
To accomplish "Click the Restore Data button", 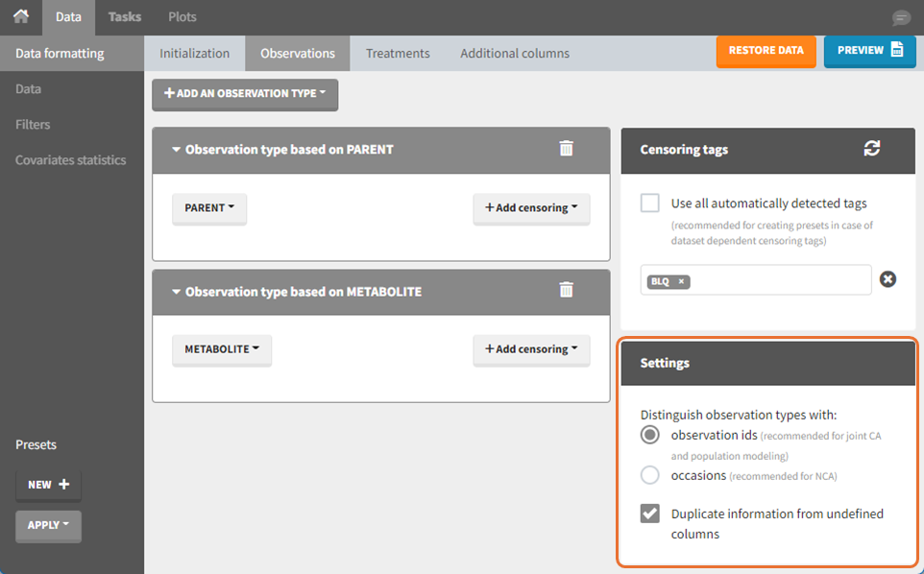I will tap(766, 51).
